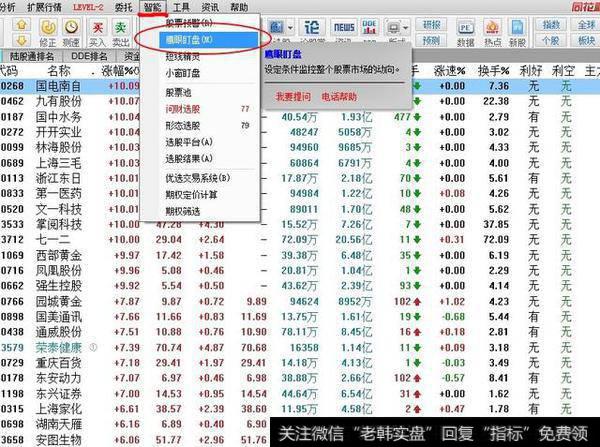Sort by the 名称 column header

[59, 71]
